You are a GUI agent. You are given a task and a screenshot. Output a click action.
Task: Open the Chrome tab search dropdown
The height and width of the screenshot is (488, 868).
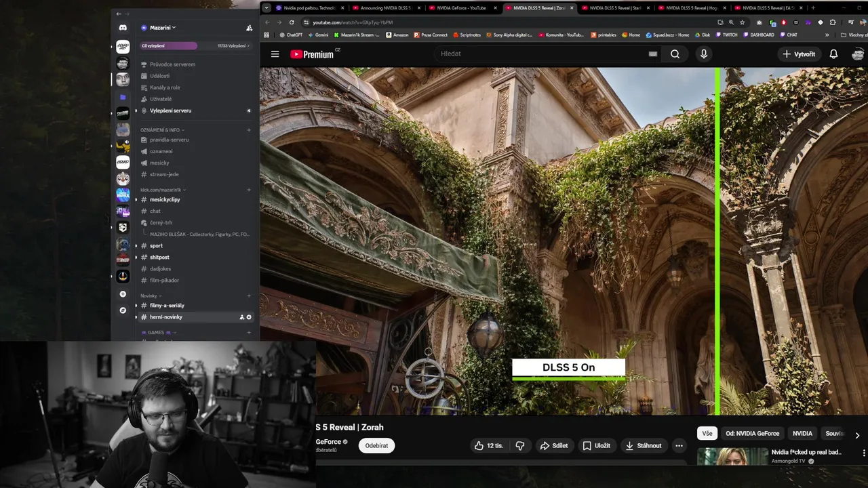point(267,8)
